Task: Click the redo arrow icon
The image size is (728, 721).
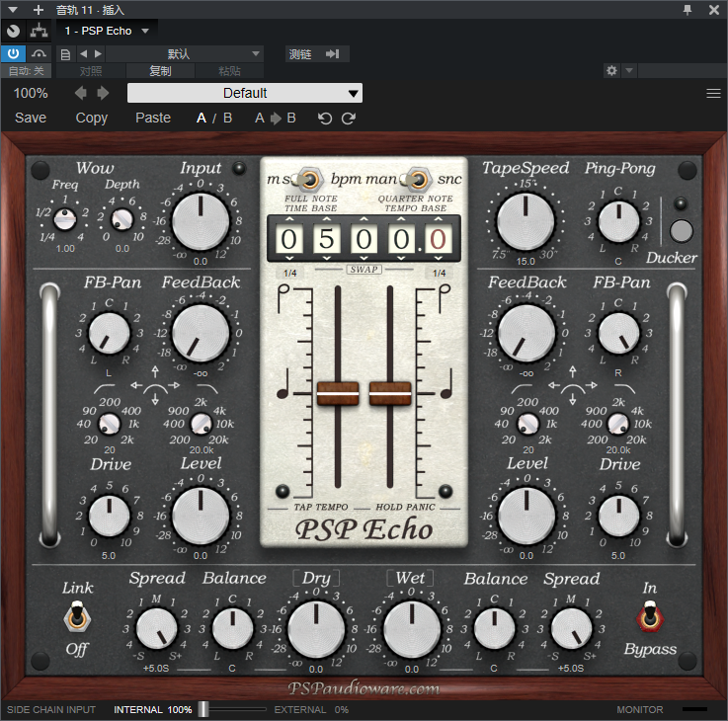Action: pos(349,119)
